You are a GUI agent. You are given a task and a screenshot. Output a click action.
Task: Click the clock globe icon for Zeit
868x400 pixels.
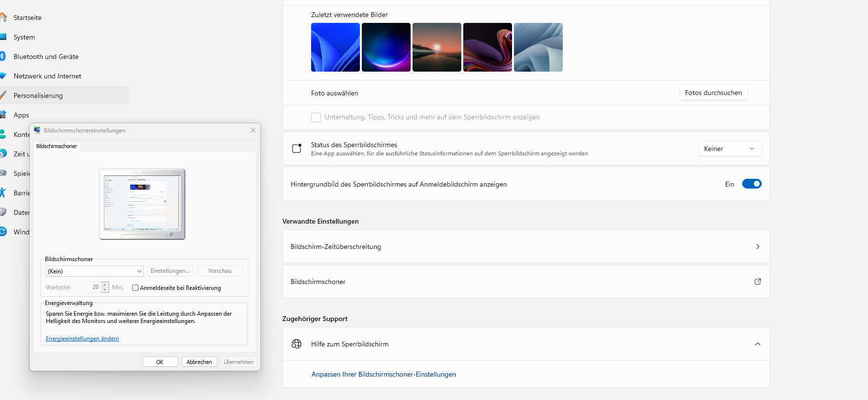point(3,154)
